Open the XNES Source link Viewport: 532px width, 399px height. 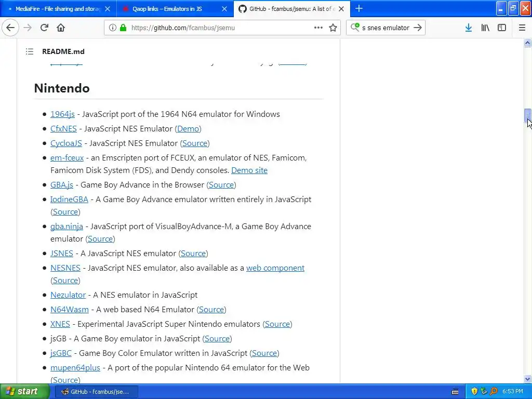pyautogui.click(x=277, y=324)
